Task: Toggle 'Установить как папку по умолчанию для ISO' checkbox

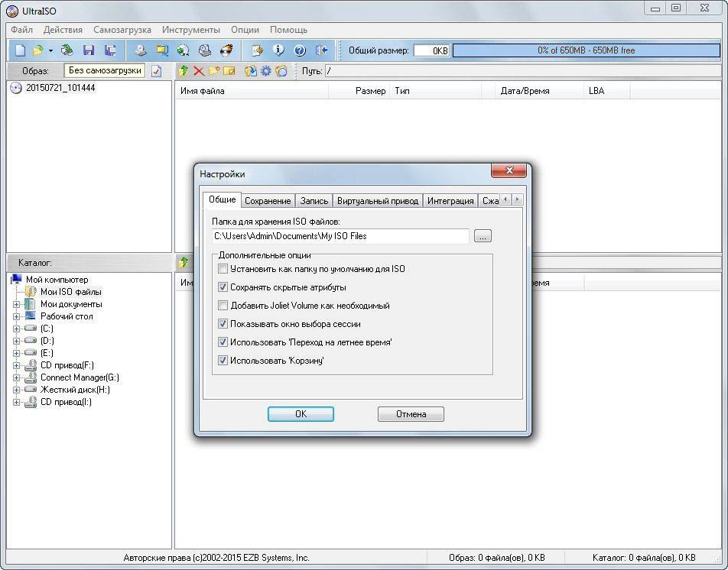Action: tap(223, 269)
